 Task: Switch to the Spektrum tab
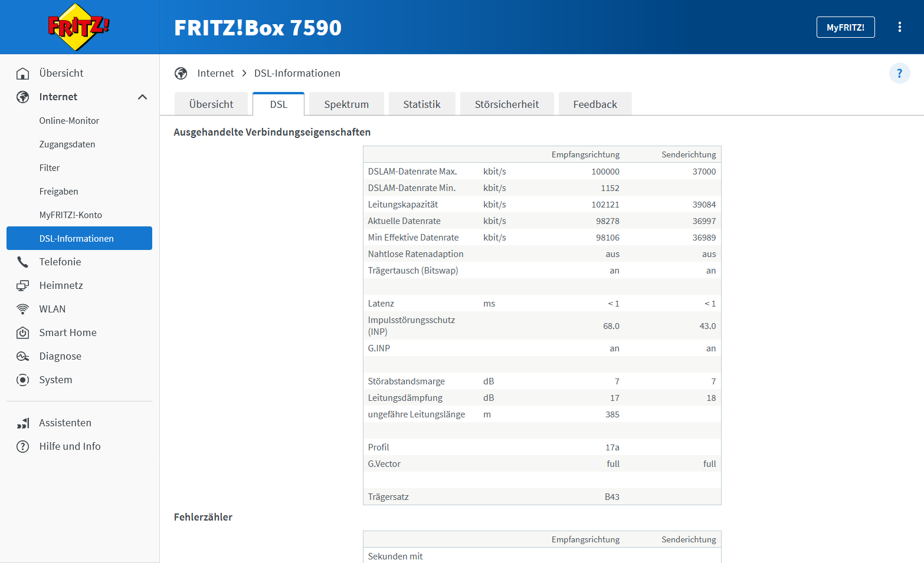346,104
